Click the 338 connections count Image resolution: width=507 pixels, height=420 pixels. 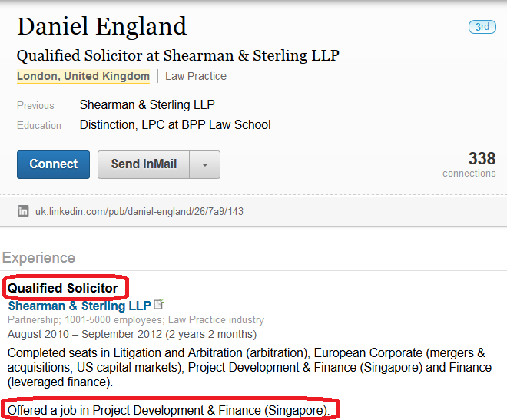pyautogui.click(x=469, y=164)
